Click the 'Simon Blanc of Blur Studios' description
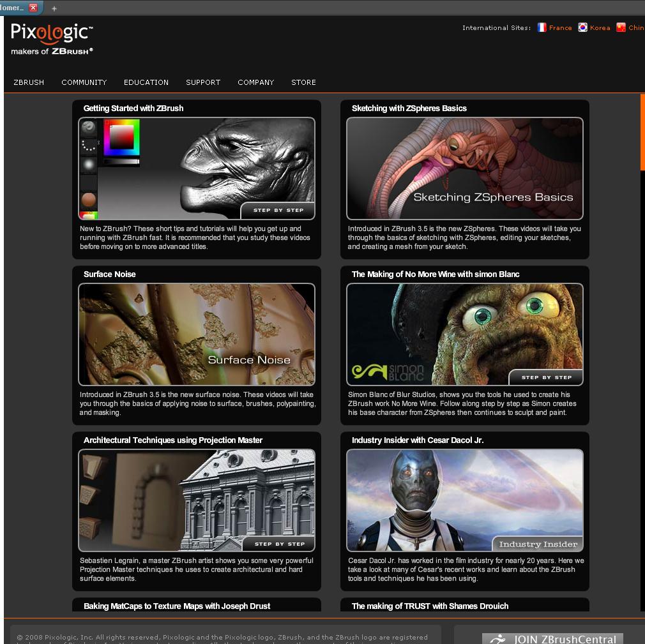 [462, 403]
